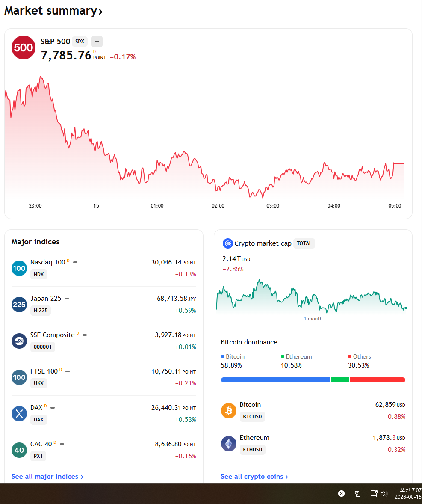The image size is (422, 504).
Task: Click the NDX ticker tag
Action: [x=38, y=274]
